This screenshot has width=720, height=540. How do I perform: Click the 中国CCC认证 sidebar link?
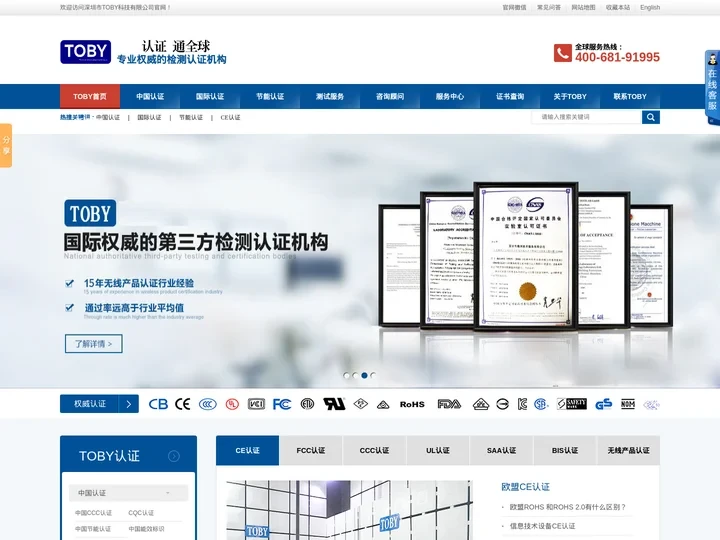click(93, 513)
